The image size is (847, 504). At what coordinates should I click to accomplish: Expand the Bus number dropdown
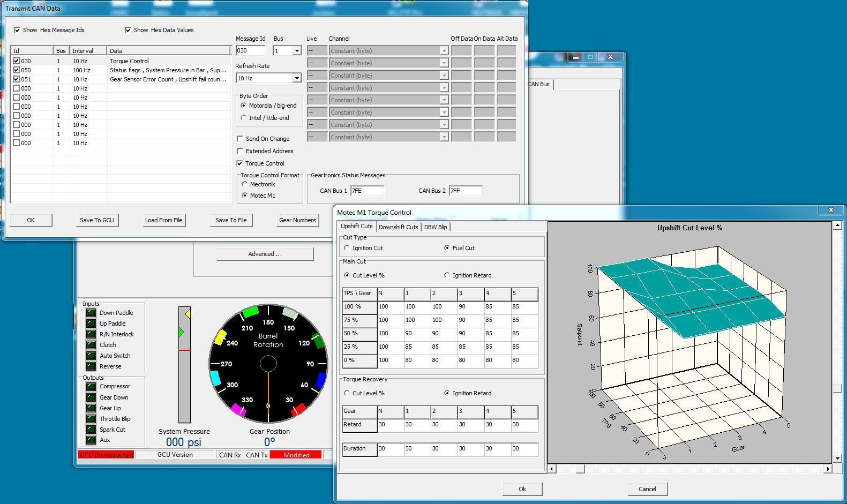click(x=296, y=51)
